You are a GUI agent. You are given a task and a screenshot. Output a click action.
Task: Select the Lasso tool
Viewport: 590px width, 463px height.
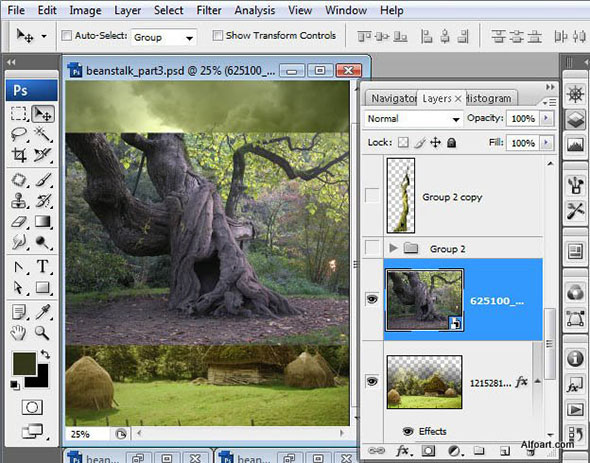tap(19, 134)
